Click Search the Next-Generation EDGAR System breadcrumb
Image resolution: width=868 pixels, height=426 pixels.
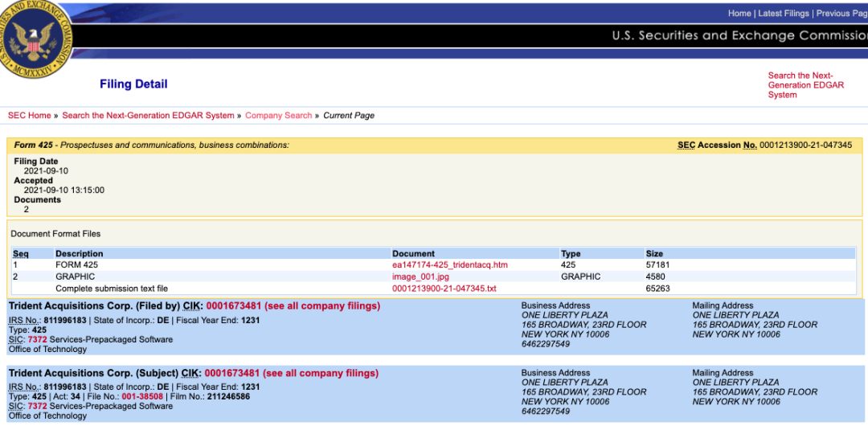(x=149, y=116)
